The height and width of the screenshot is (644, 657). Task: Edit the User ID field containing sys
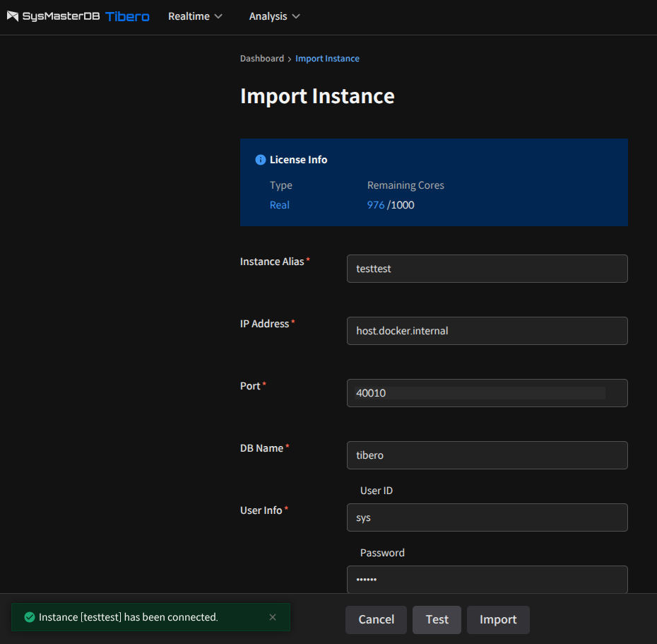click(x=487, y=517)
